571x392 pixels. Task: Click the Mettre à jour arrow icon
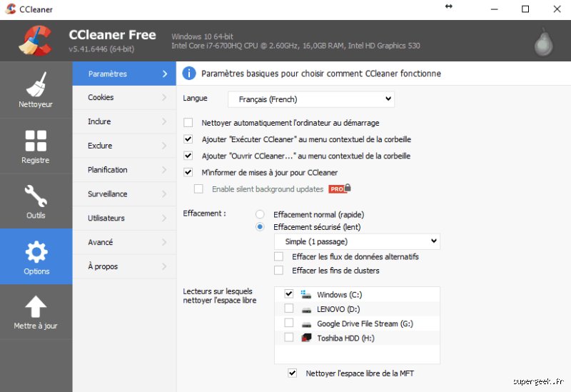click(x=36, y=306)
